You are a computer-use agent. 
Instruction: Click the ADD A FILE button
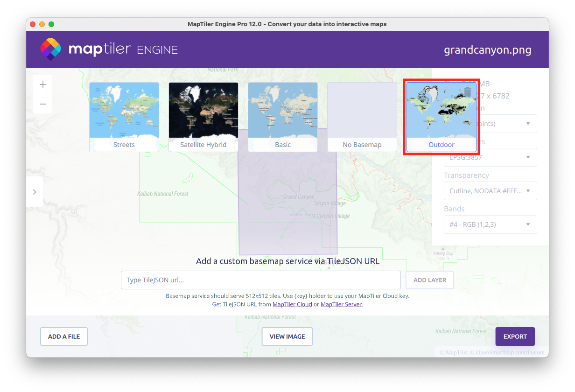tap(64, 336)
